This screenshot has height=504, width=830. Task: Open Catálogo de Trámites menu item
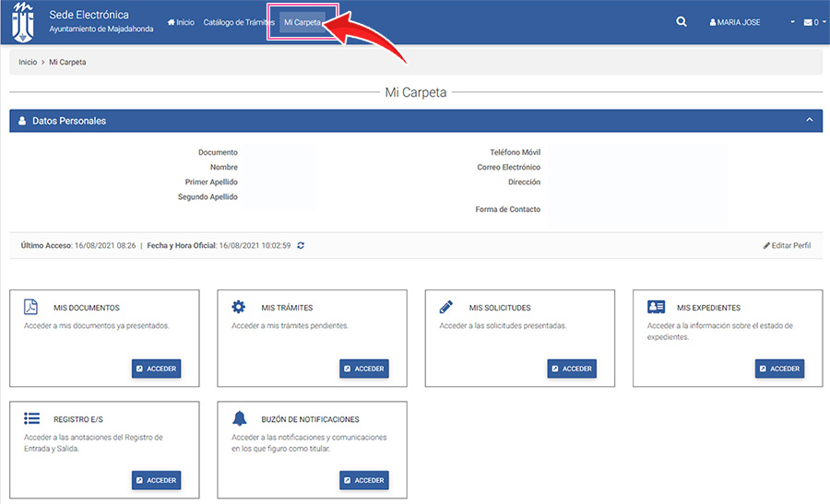239,22
